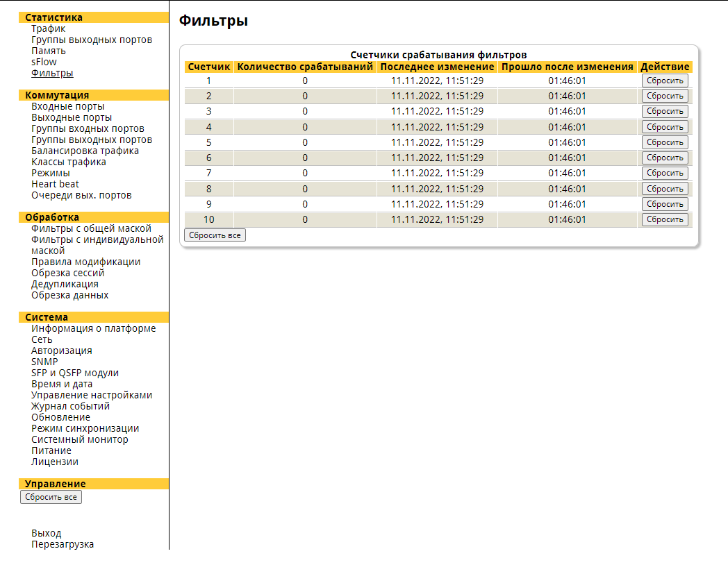Open Входные порты settings

click(x=68, y=106)
